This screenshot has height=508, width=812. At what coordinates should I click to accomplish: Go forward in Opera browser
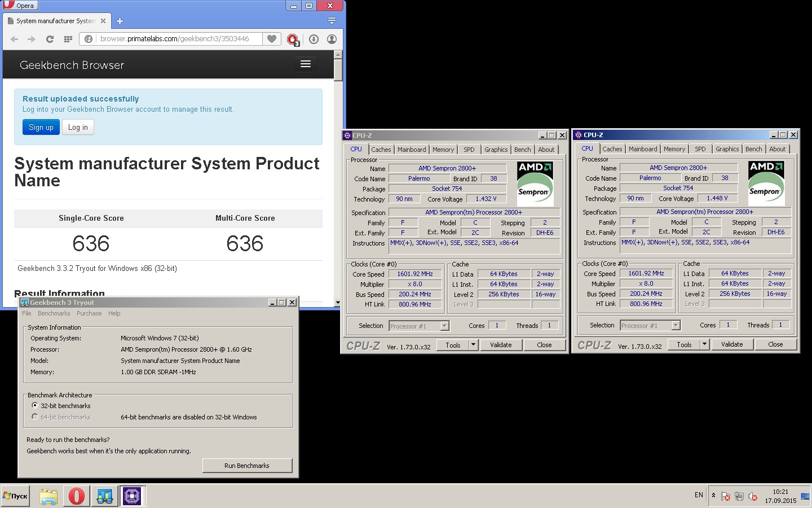point(32,39)
